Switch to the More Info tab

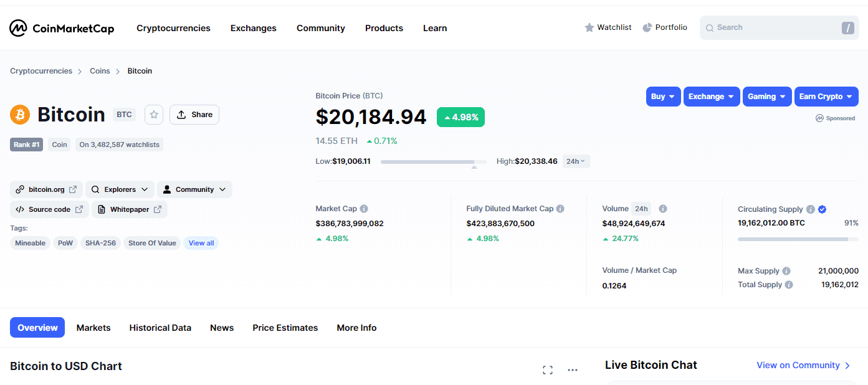356,328
